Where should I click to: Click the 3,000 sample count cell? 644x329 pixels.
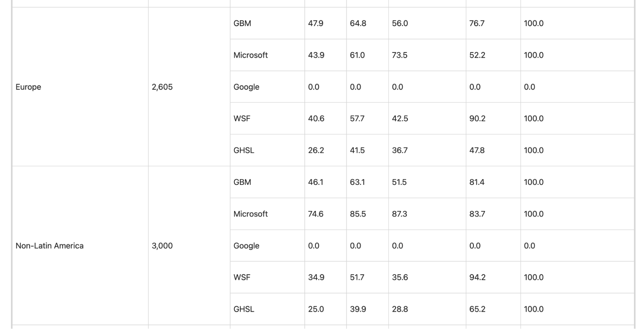click(x=189, y=245)
